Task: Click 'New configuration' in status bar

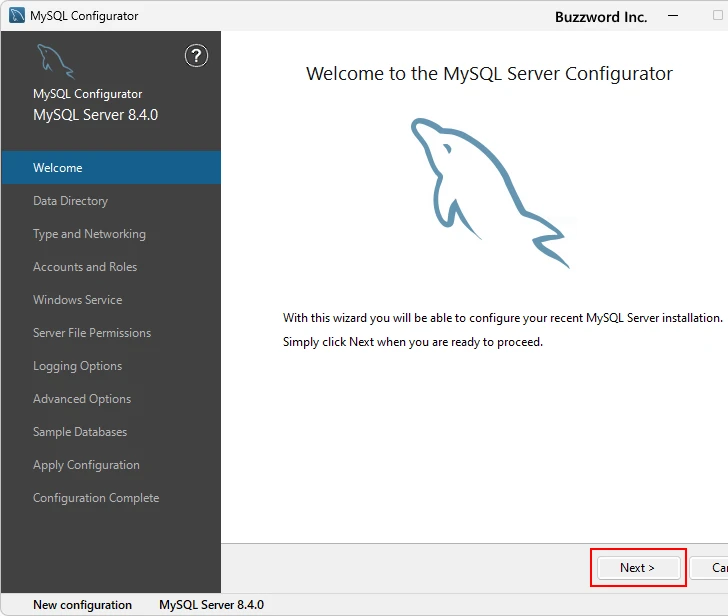Action: click(83, 605)
